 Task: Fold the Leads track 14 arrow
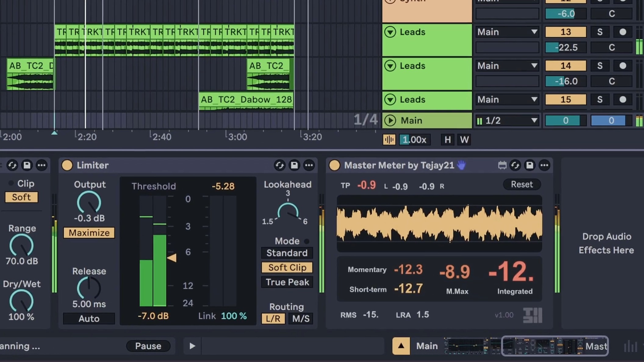tap(390, 66)
